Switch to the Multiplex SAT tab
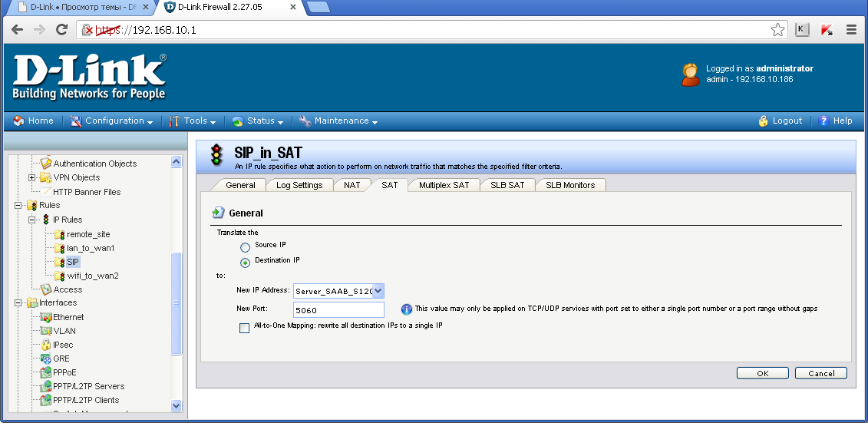868x423 pixels. tap(444, 185)
